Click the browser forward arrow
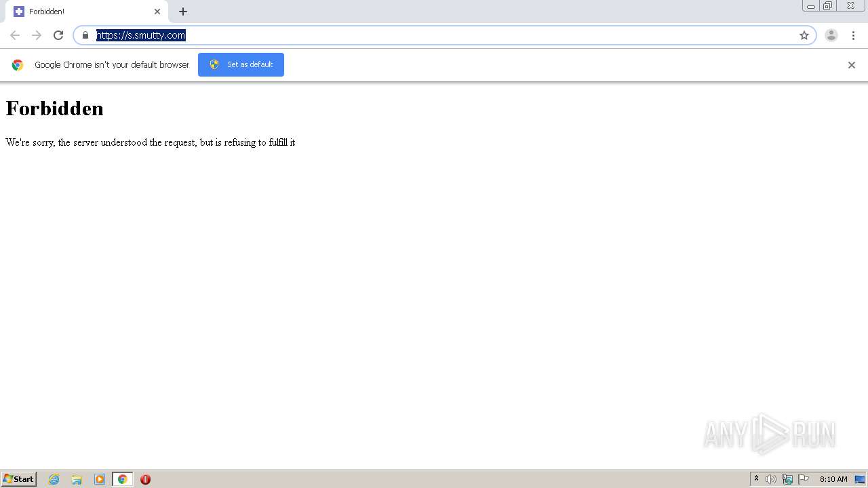The image size is (868, 488). [x=37, y=35]
